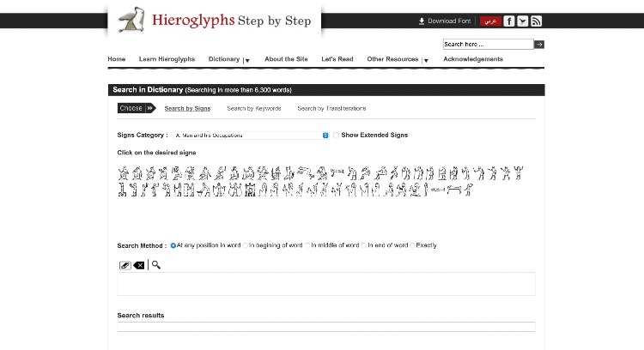Choose the 'Exactly' search method
This screenshot has height=350, width=644.
412,245
